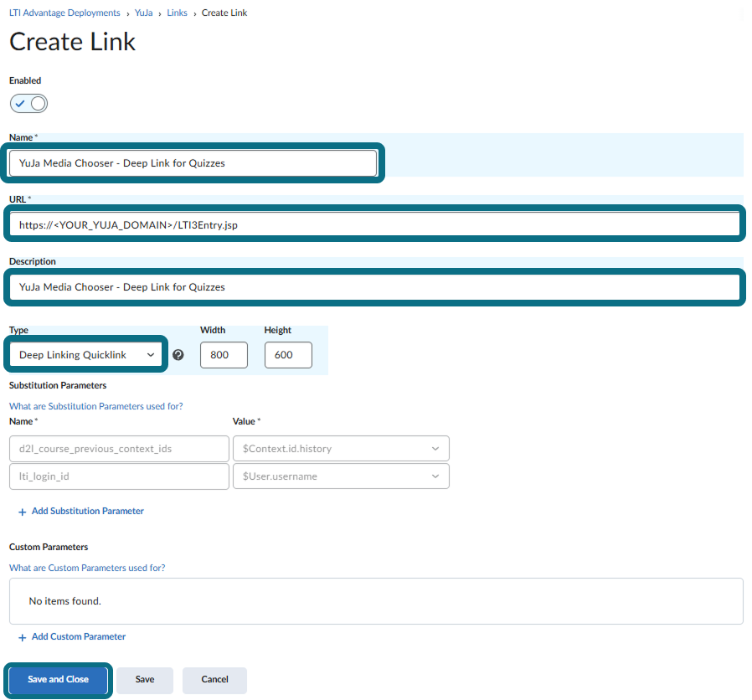Viewport: 752px width, 700px height.
Task: Click the Height field showing 600
Action: pos(288,355)
